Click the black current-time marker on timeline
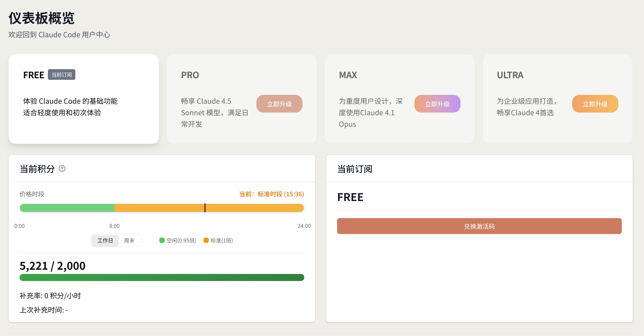Viewport: 644px width, 336px height. (205, 208)
